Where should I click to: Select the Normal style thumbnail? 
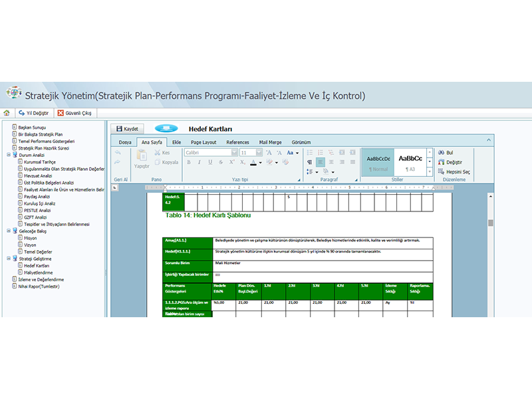[x=378, y=162]
